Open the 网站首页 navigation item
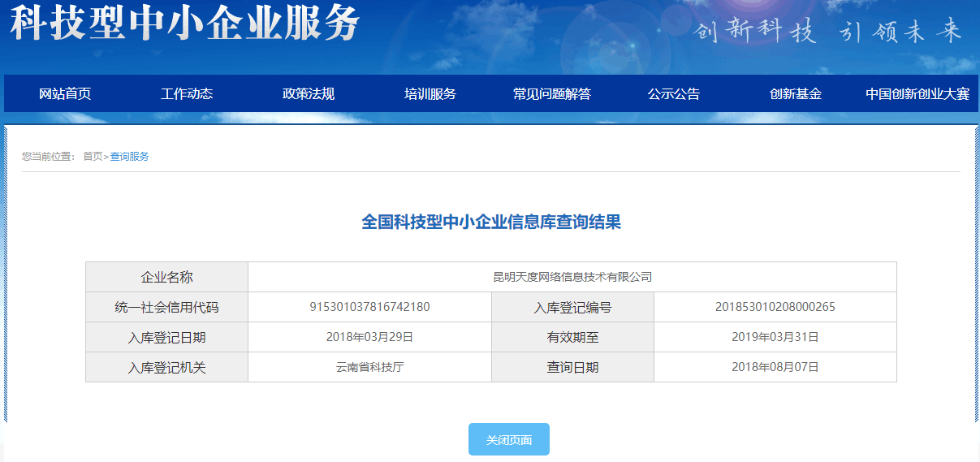 click(x=65, y=93)
